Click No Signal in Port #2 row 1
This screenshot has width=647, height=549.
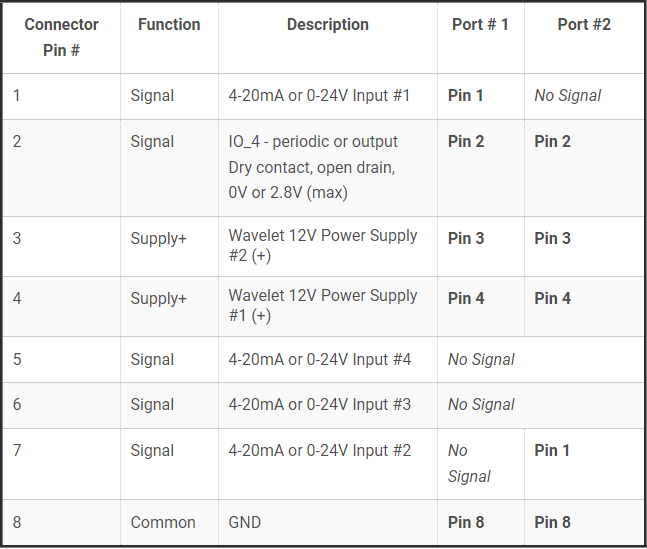pyautogui.click(x=568, y=96)
